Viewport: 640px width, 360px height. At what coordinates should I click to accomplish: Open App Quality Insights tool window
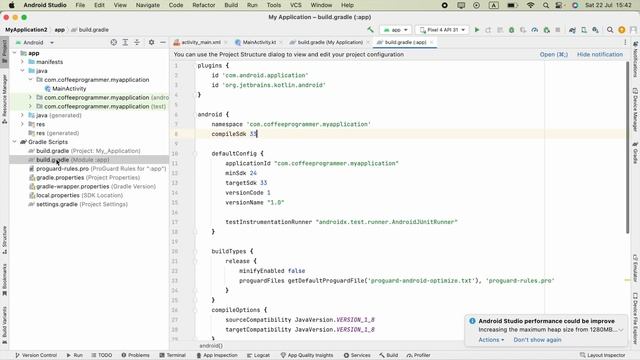[x=307, y=355]
